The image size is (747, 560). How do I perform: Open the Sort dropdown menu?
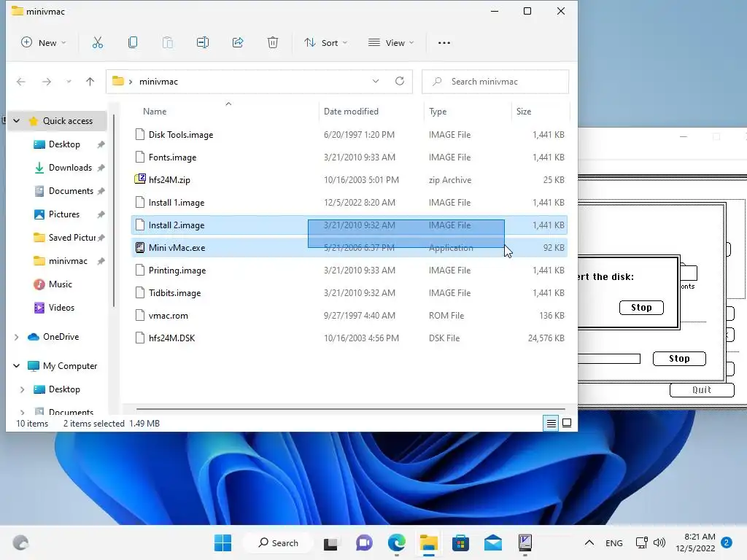point(326,43)
